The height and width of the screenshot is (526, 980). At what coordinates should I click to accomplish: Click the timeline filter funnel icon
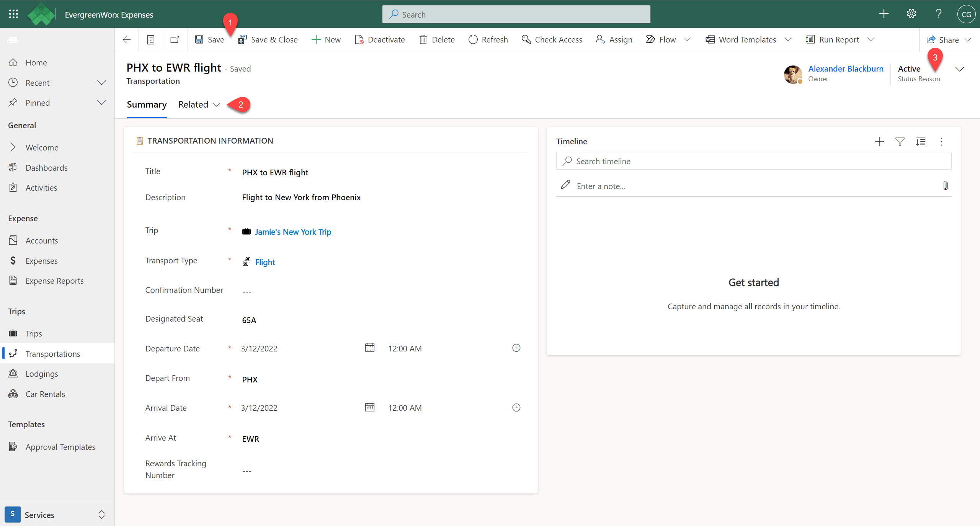click(900, 142)
